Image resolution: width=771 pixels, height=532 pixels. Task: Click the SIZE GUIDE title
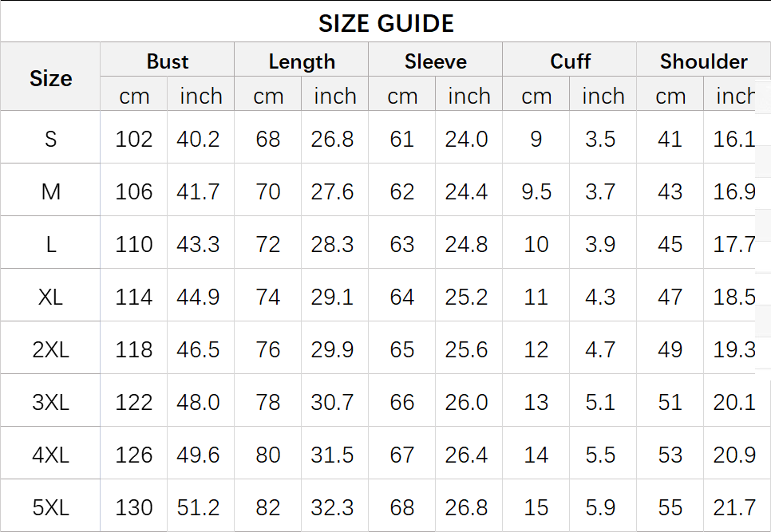pos(386,23)
